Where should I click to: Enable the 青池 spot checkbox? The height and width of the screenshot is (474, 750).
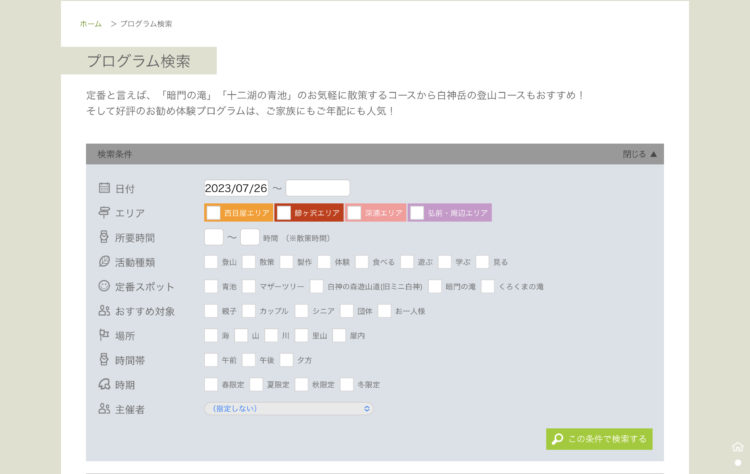211,286
